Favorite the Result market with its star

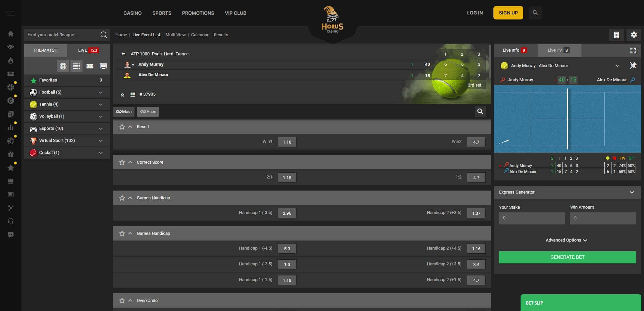coord(122,127)
